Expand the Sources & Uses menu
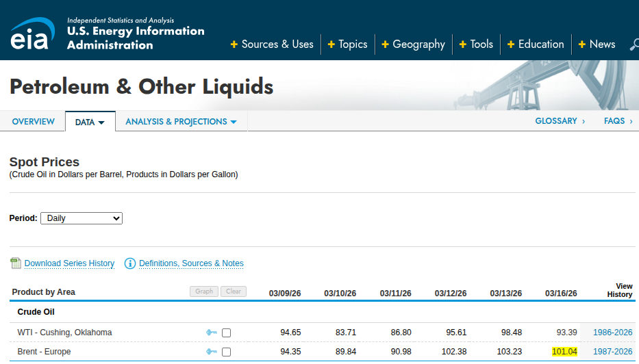Viewport: 639px width, 364px height. pos(272,44)
